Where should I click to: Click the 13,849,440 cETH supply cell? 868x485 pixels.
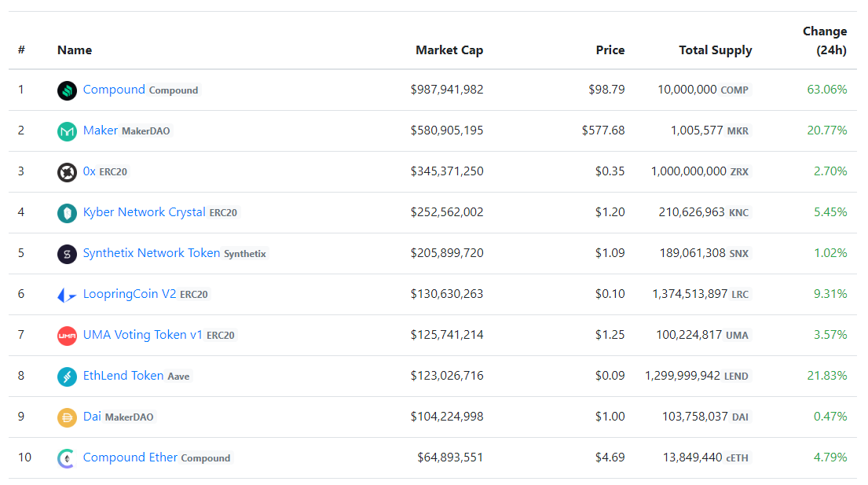pyautogui.click(x=706, y=457)
